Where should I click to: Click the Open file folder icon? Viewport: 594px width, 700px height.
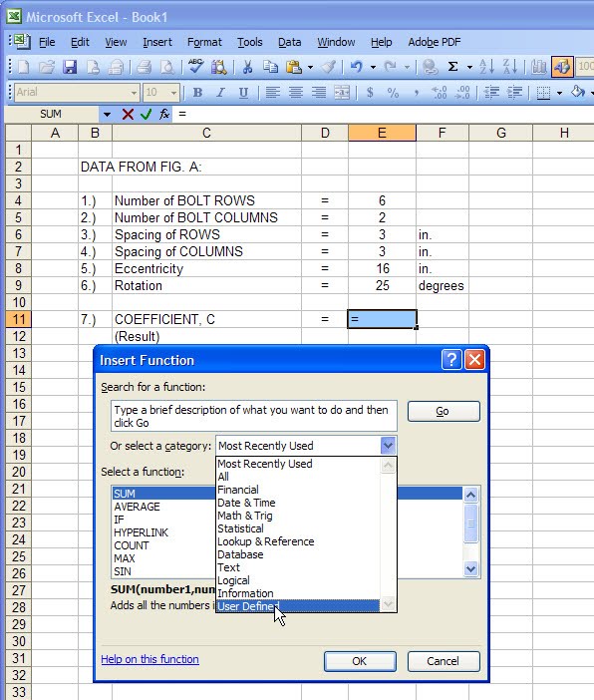(47, 67)
